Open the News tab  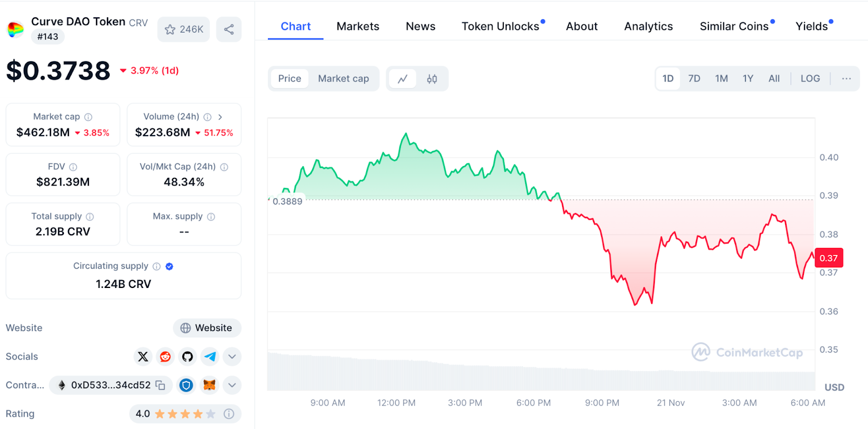420,26
